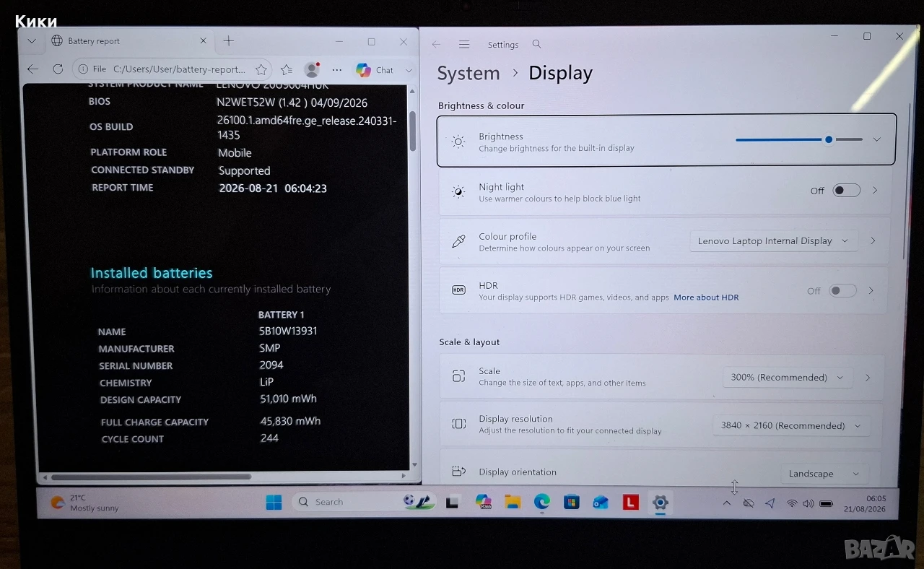Expand the Brightness options chevron
924x569 pixels.
click(x=877, y=139)
